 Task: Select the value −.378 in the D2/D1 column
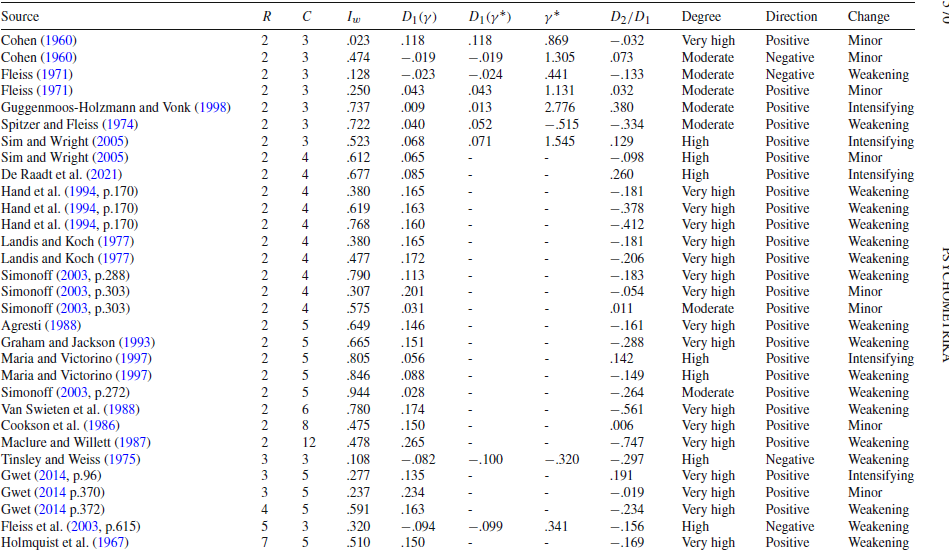tap(627, 209)
